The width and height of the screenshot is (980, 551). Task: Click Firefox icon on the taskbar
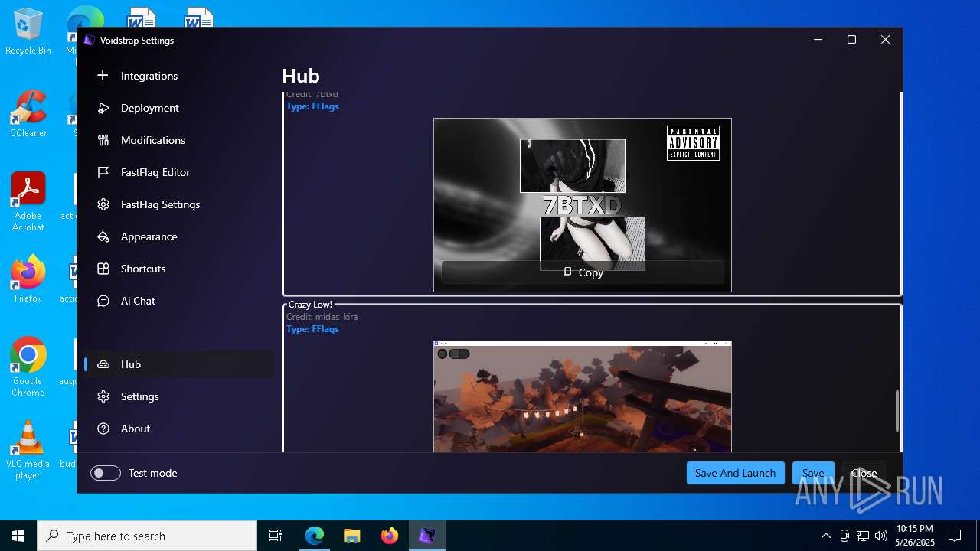(x=389, y=536)
